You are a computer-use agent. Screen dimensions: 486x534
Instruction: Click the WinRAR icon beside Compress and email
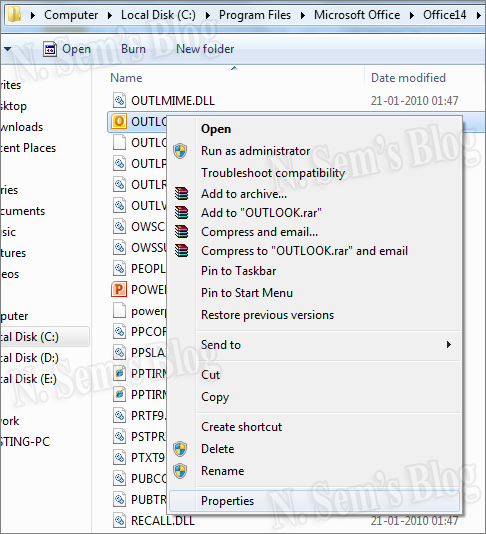(181, 232)
